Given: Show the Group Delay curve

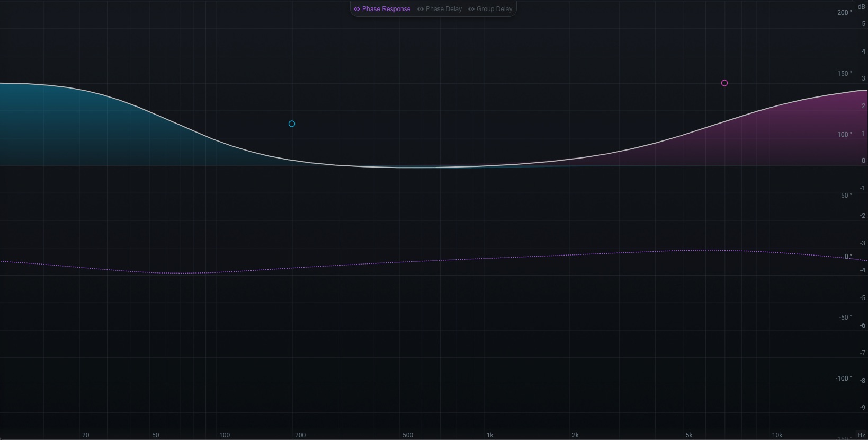Looking at the screenshot, I should [490, 9].
